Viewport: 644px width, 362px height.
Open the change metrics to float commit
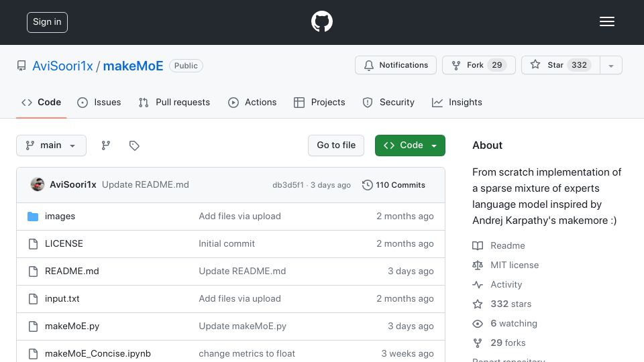coord(247,354)
